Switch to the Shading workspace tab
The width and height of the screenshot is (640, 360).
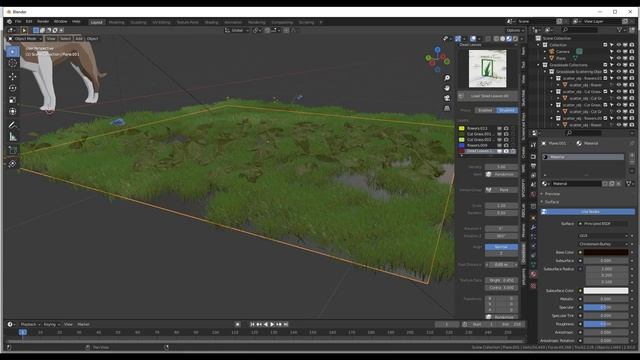pos(211,22)
